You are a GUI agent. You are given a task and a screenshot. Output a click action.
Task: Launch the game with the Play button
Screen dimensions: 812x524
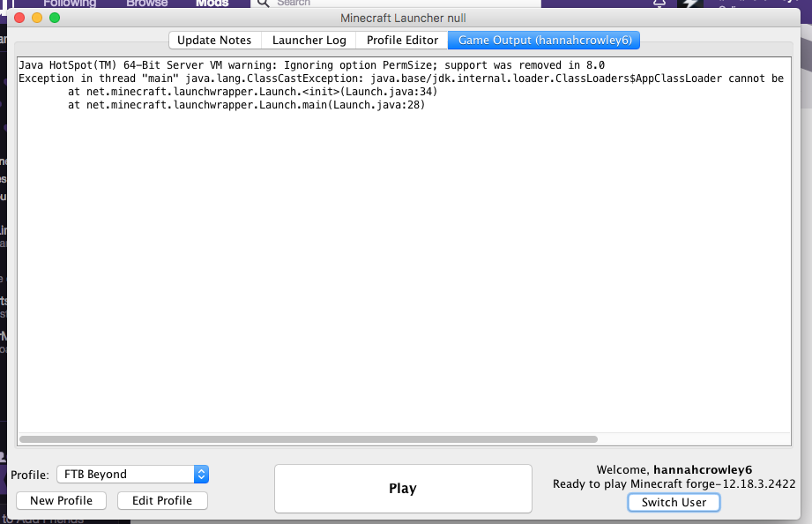click(403, 488)
